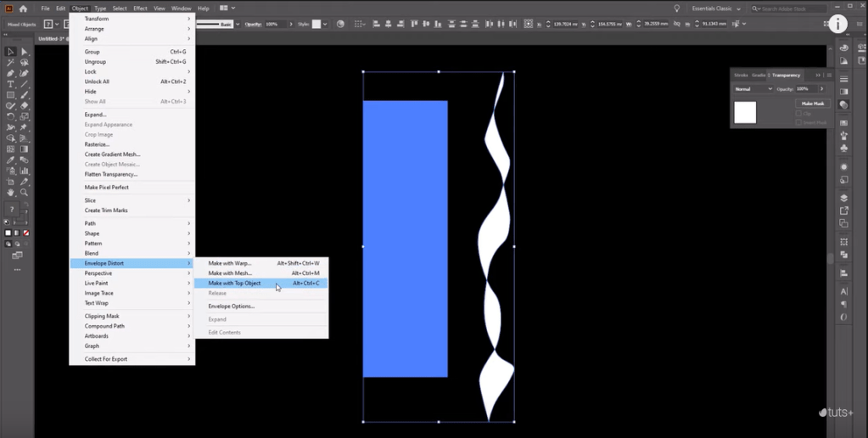Click the Home icon
This screenshot has height=438, width=868.
click(23, 8)
